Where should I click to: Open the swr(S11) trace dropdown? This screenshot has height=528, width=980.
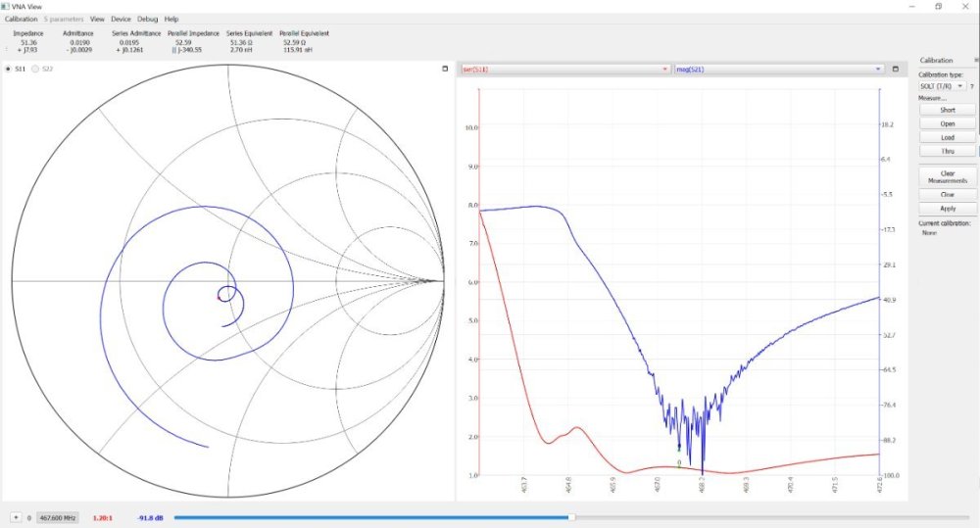point(564,70)
